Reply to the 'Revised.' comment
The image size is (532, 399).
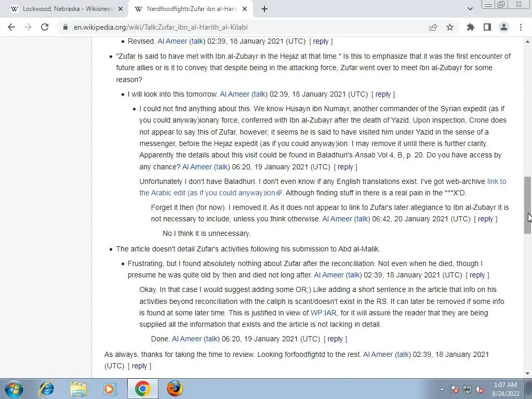(x=321, y=41)
